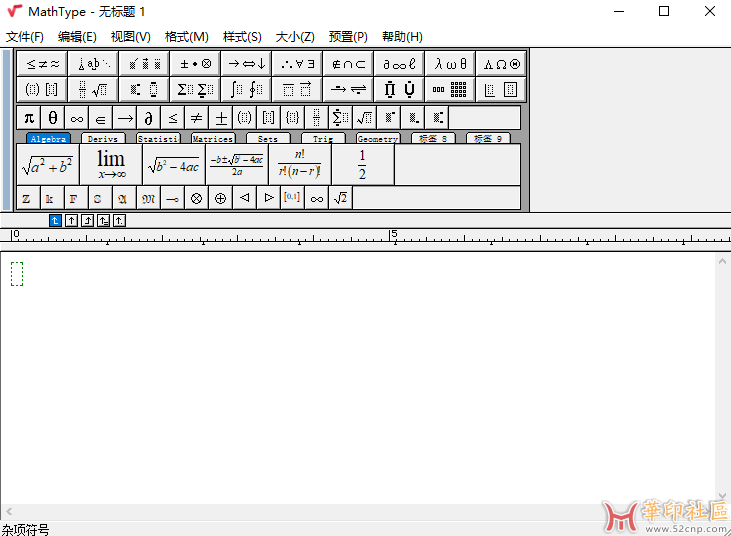The width and height of the screenshot is (731, 536).
Task: Open the products and set theory templates palette
Action: coord(399,89)
